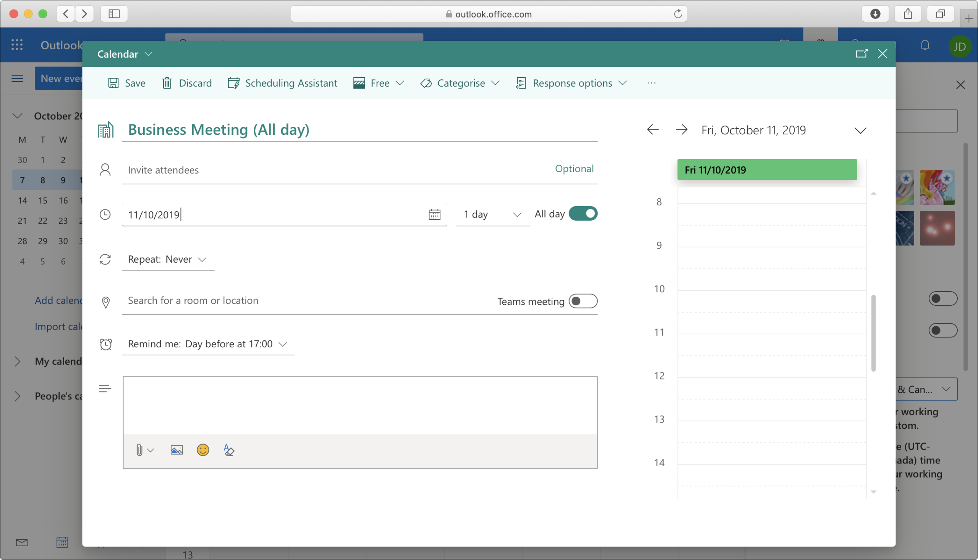The height and width of the screenshot is (560, 978).
Task: Enable the Teams meeting toggle
Action: [x=583, y=301]
